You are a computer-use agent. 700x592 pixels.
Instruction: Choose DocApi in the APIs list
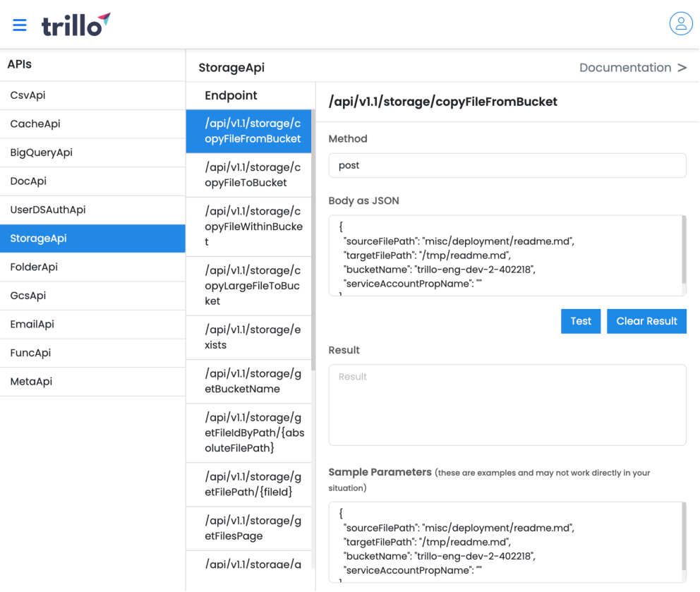(x=93, y=181)
